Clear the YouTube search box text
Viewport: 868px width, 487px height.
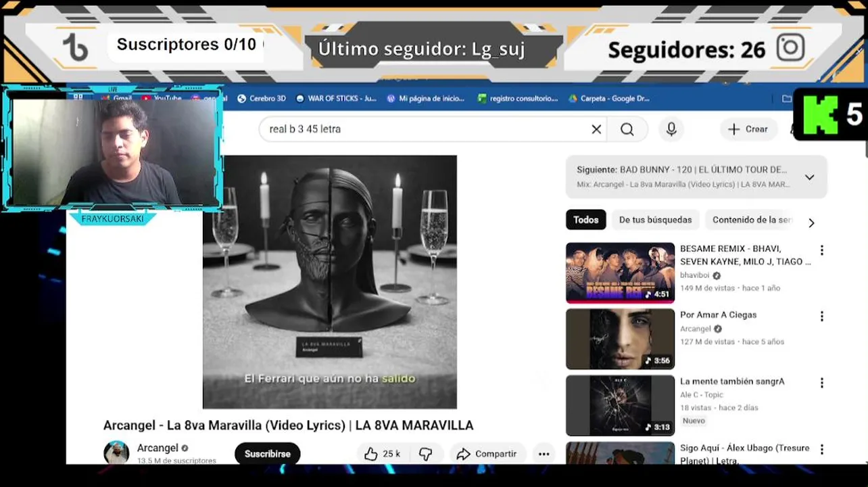pos(596,129)
